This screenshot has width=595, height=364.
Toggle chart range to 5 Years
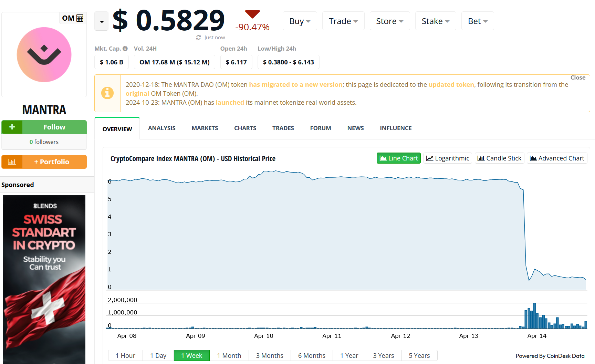coord(419,355)
